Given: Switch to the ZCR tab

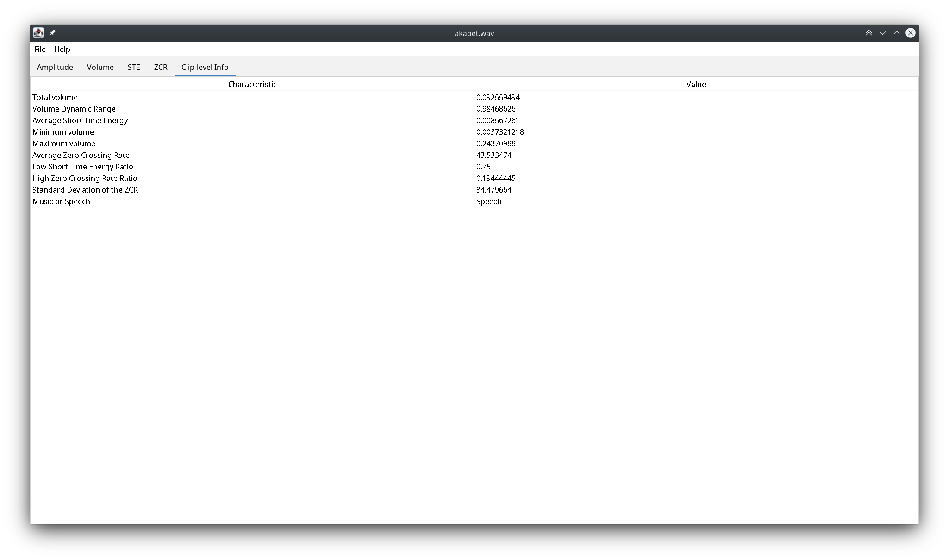Looking at the screenshot, I should click(x=161, y=67).
